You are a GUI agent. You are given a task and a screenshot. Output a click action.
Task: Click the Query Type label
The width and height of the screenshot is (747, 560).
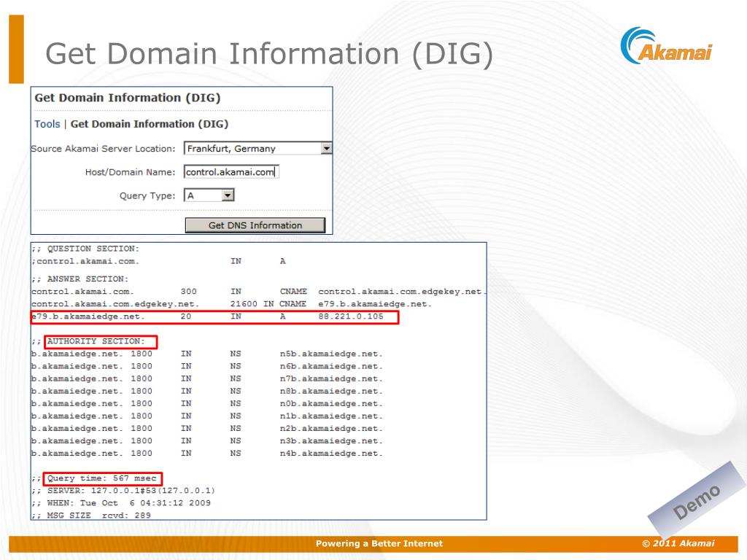(x=147, y=195)
